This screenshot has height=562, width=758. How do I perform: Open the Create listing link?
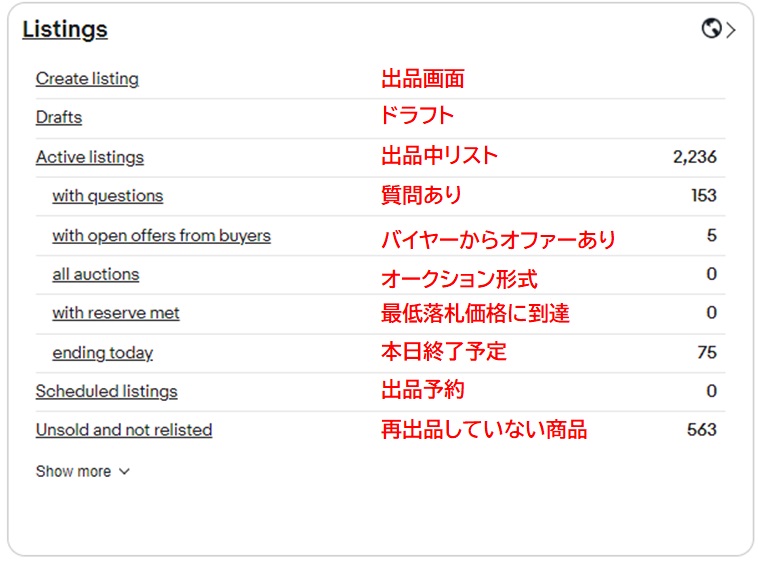click(x=87, y=79)
